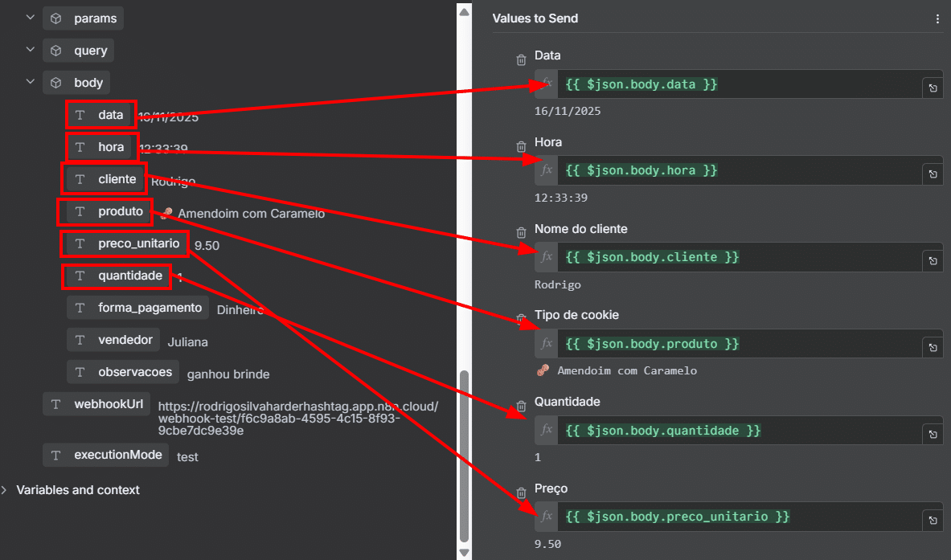
Task: Delete the Hora field with its trash icon
Action: click(x=521, y=147)
